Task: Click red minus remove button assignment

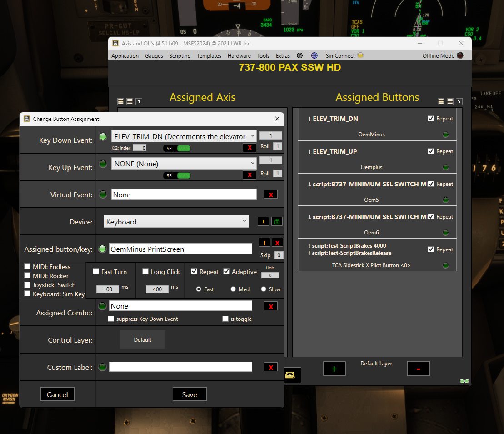Action: click(x=418, y=369)
